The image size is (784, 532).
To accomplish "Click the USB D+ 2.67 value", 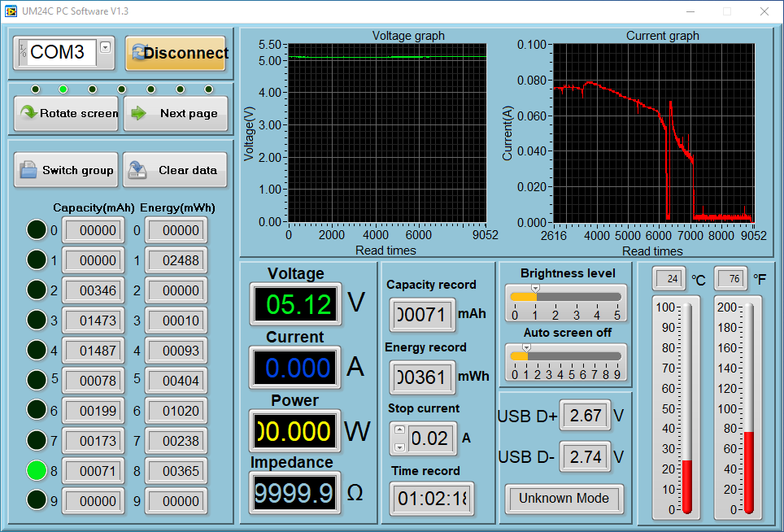I will point(585,416).
